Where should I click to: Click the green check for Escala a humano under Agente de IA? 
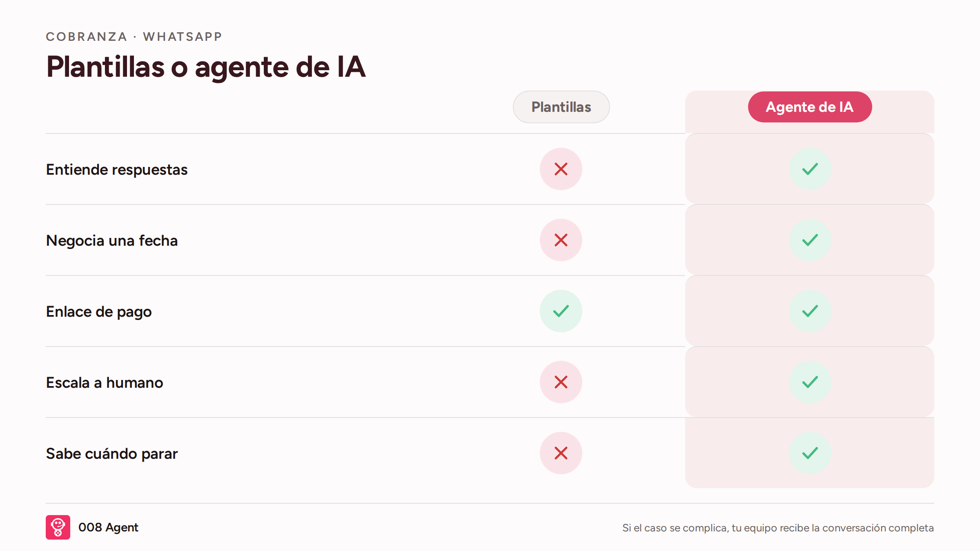click(x=810, y=382)
